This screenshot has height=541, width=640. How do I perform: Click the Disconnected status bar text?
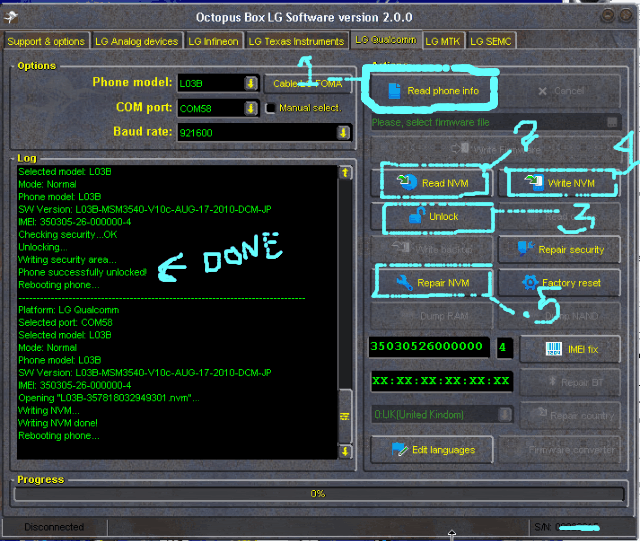54,527
